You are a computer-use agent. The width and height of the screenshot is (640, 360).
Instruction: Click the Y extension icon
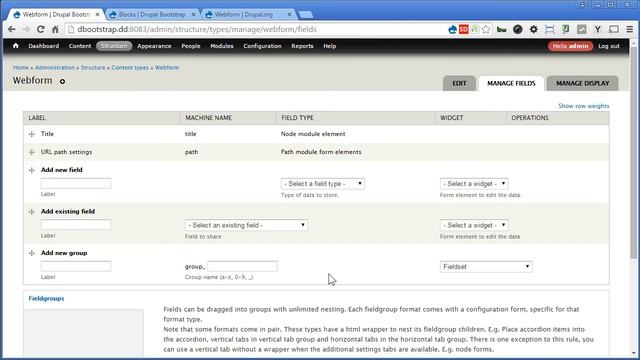click(x=598, y=29)
